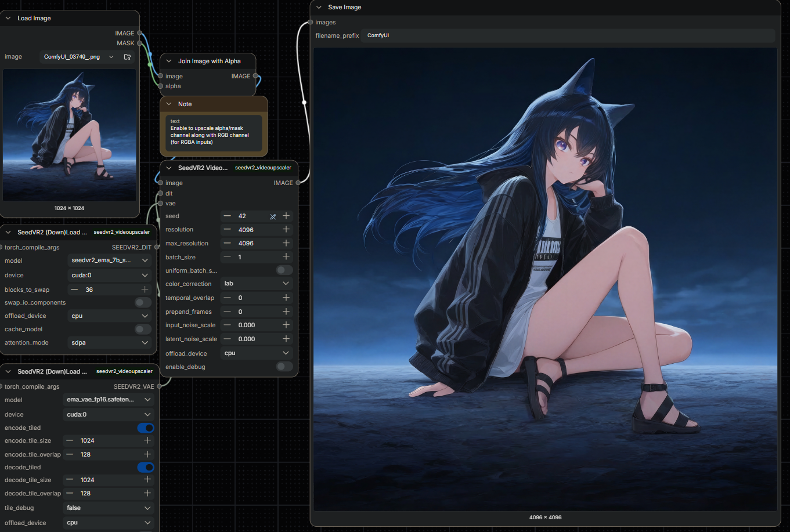Collapse the Note node
790x532 pixels.
point(169,104)
